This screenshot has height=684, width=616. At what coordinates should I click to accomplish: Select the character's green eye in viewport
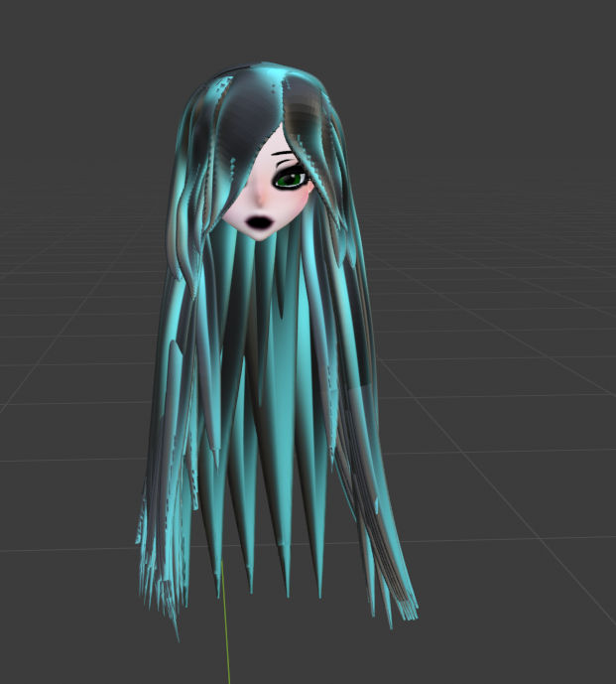pos(291,180)
